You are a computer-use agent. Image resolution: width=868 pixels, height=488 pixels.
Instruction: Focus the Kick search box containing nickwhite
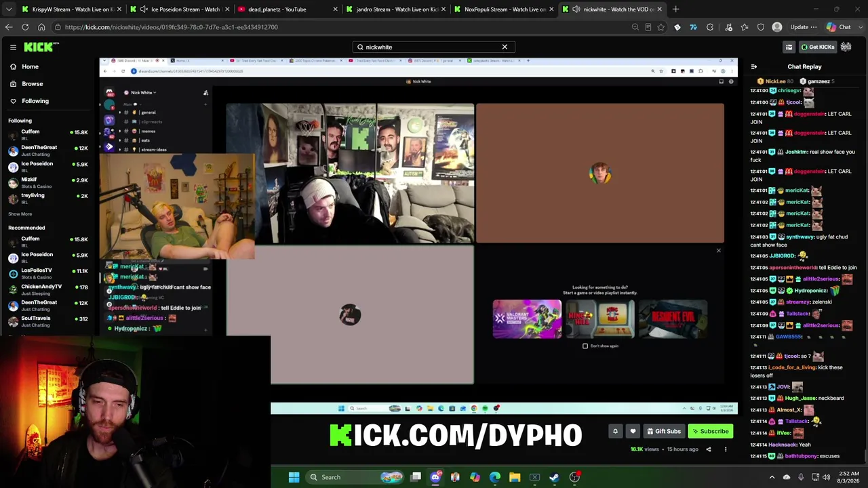[x=433, y=47]
